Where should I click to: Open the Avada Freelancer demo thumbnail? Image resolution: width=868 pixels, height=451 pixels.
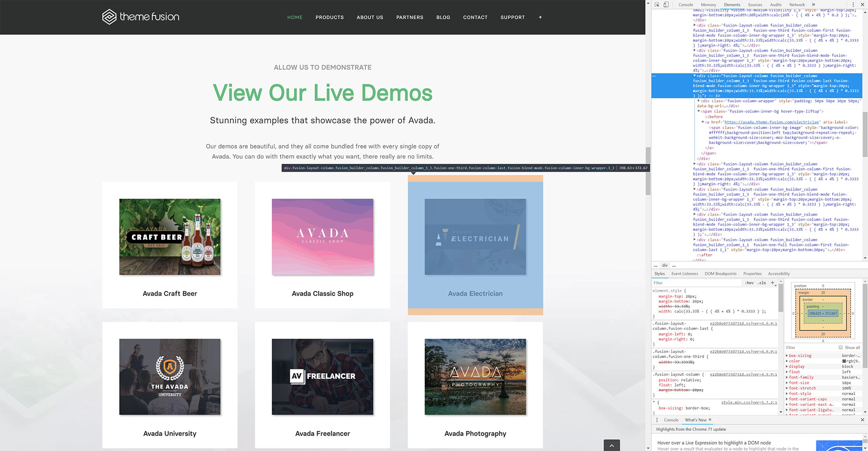click(322, 377)
